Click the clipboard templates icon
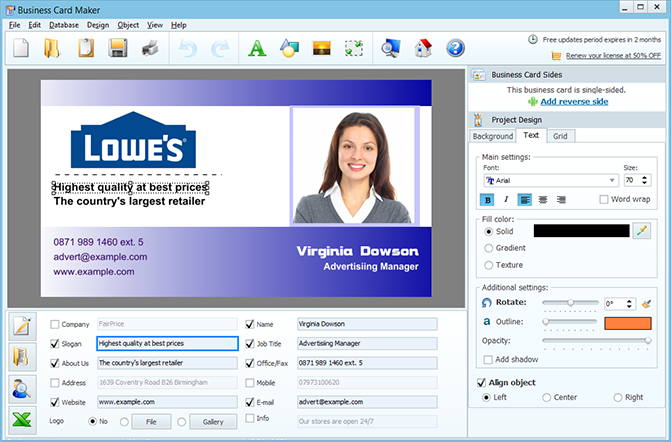The image size is (671, 442). [86, 48]
